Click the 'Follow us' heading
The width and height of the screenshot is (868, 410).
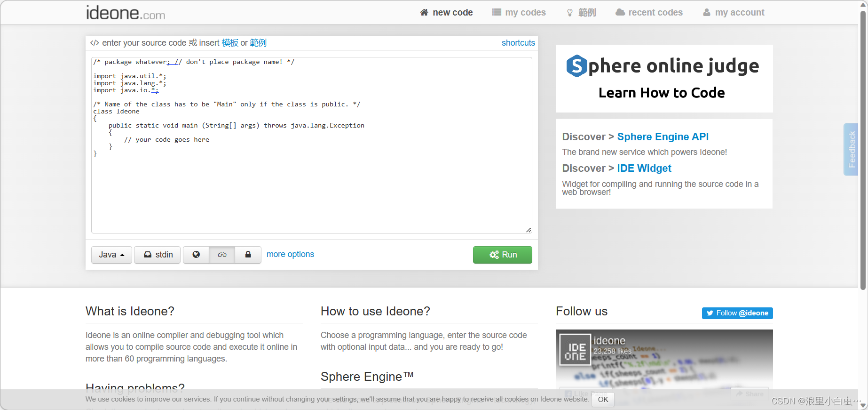(582, 311)
